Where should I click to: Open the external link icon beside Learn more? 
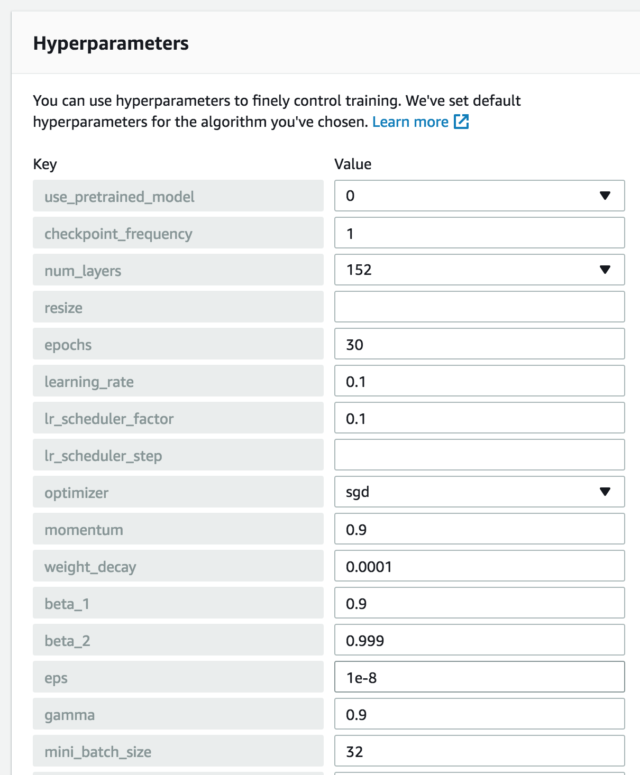(461, 122)
